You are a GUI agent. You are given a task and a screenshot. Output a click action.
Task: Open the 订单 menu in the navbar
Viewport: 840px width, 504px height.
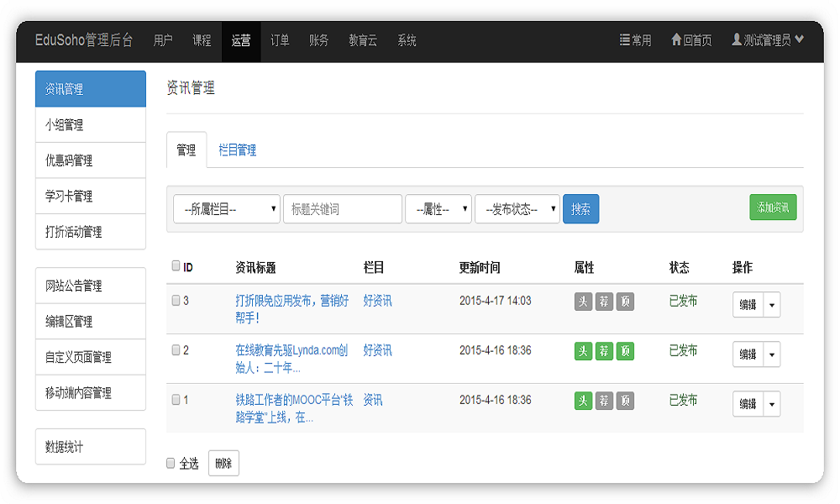coord(280,40)
